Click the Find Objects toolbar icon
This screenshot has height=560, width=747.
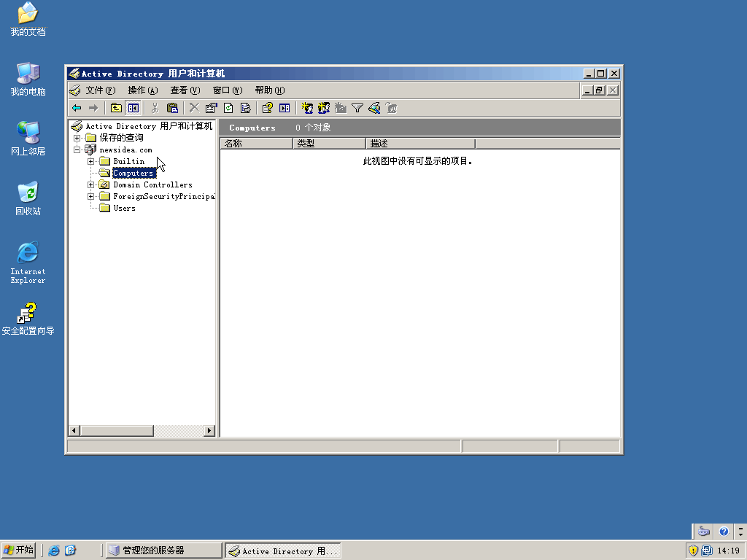coord(374,108)
